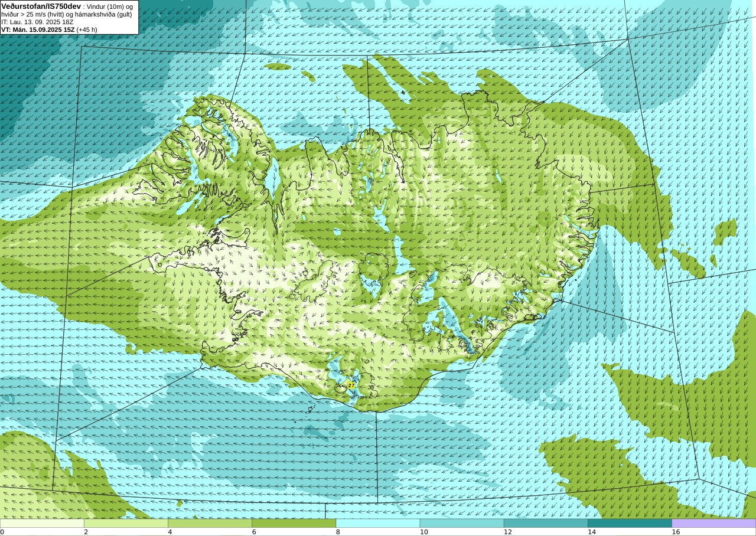Viewport: 756px width, 536px height.
Task: Click the valid time 'VT: Mán. 15.09.2025 15Z'
Action: click(x=38, y=30)
